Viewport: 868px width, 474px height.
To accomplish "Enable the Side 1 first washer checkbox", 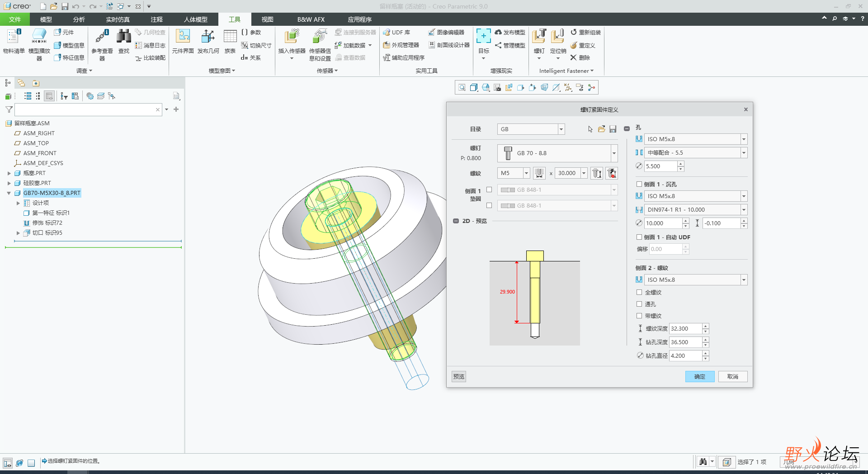I will [489, 190].
